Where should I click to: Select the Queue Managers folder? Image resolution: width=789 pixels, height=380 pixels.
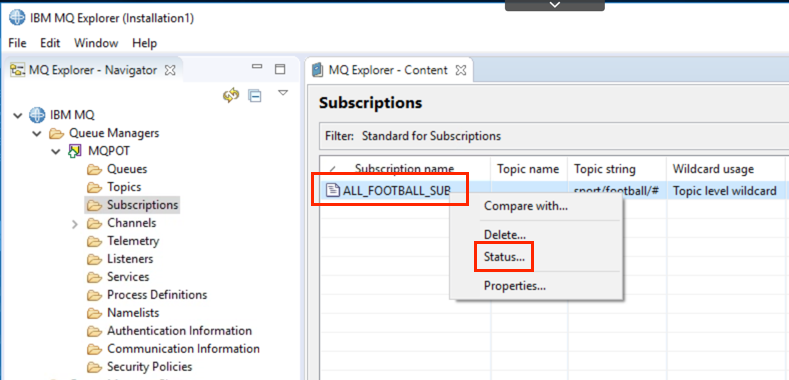tap(114, 133)
